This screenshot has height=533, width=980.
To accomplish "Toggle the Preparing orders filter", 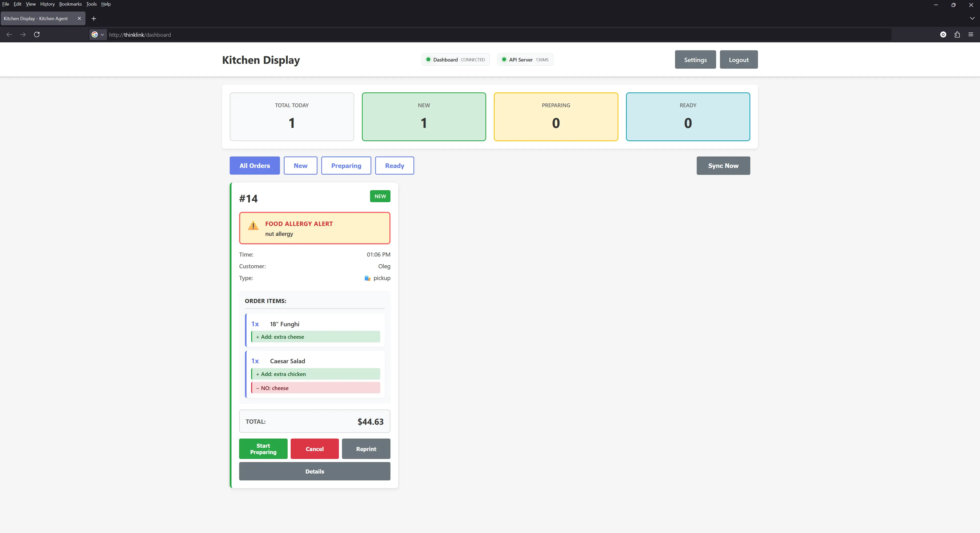I will tap(346, 165).
